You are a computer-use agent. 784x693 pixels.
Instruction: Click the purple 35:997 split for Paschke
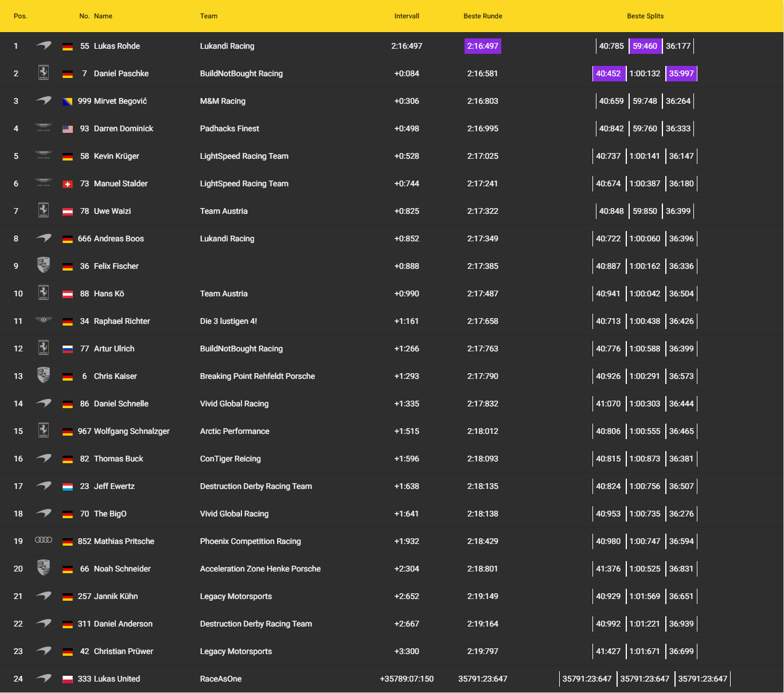tap(681, 73)
